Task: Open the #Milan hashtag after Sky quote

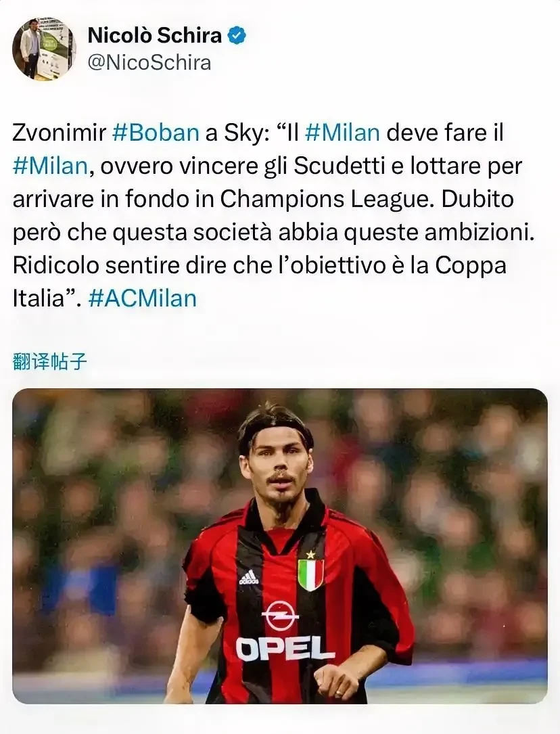Action: point(342,133)
